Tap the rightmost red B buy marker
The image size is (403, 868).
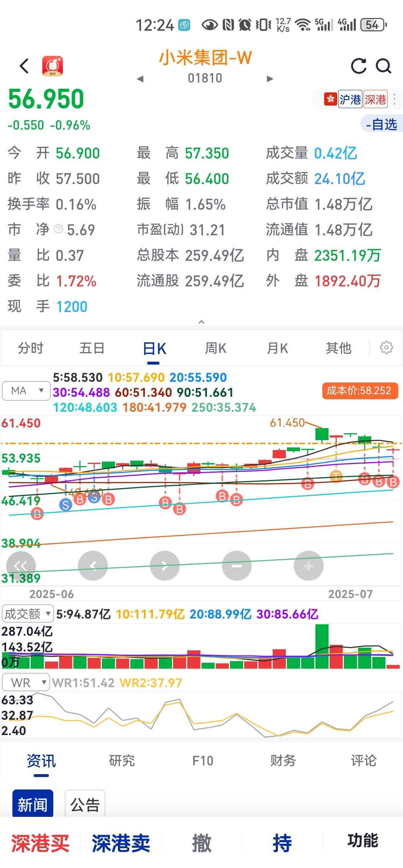click(x=393, y=482)
